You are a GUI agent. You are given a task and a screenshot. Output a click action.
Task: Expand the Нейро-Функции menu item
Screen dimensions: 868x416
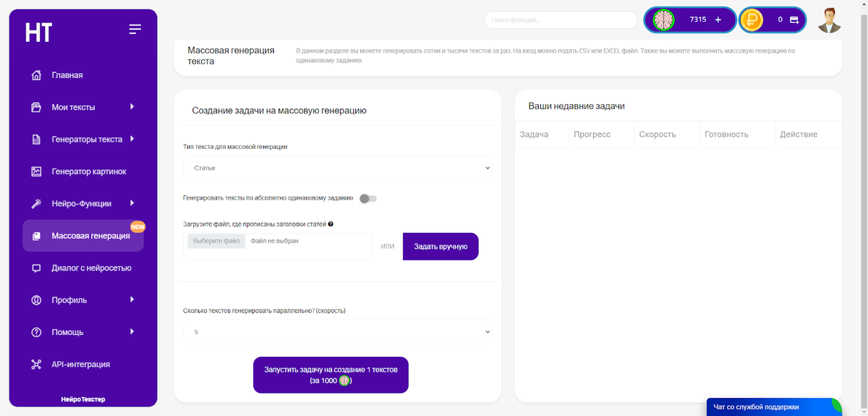tap(132, 203)
